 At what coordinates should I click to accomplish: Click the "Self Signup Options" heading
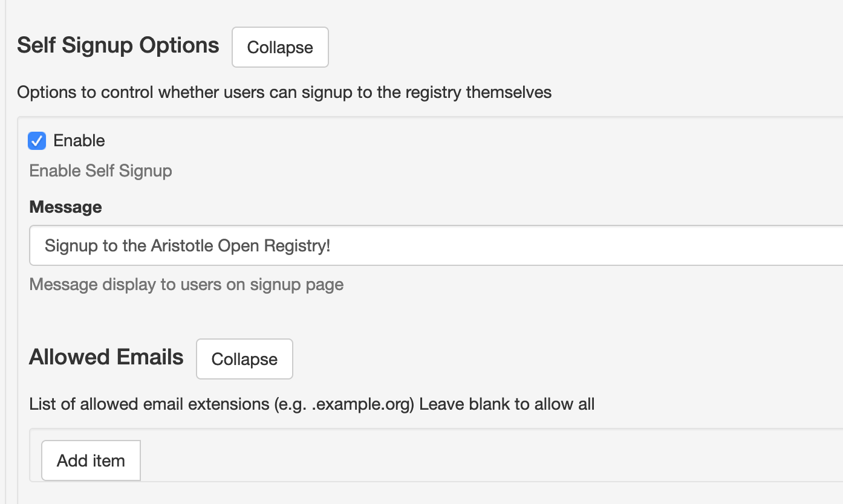coord(118,45)
